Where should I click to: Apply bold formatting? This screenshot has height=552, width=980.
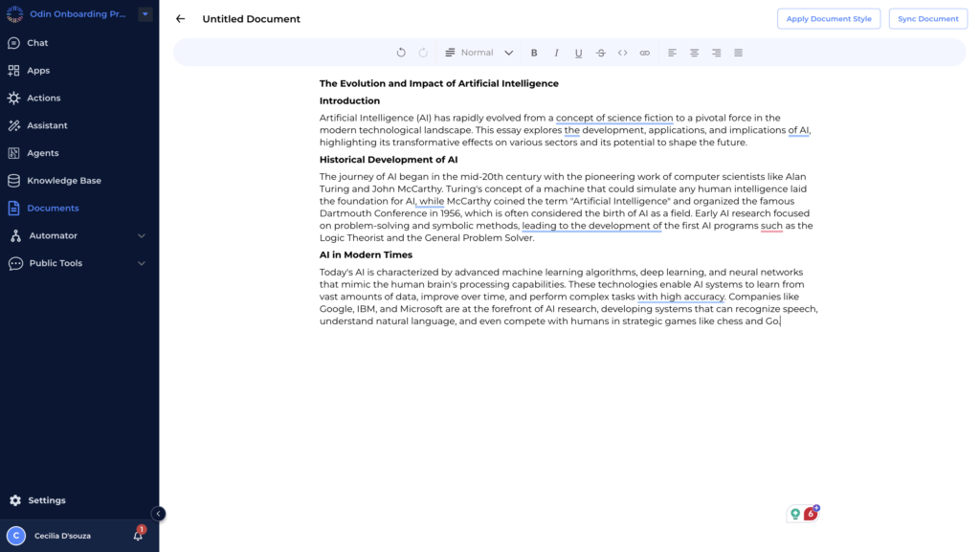pyautogui.click(x=534, y=53)
